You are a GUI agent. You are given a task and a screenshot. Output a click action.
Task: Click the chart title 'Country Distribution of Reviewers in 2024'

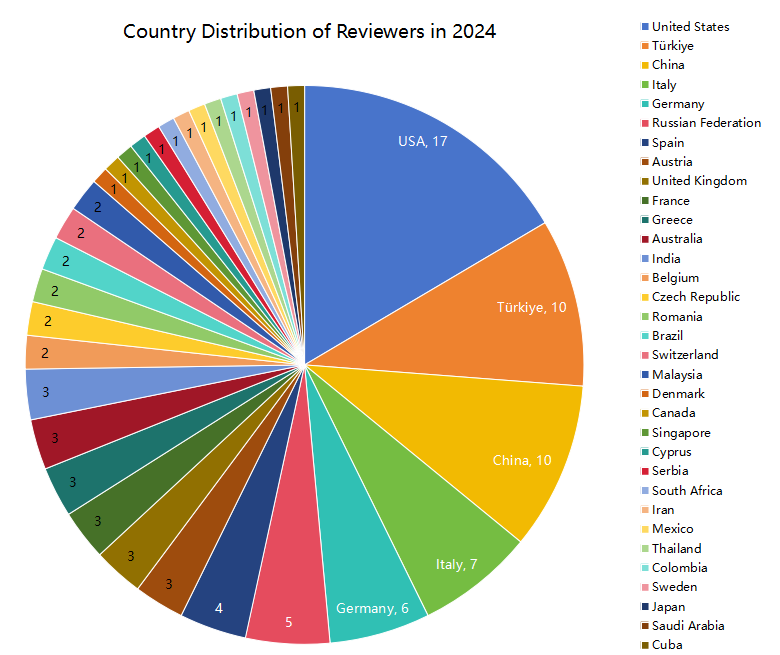(x=309, y=31)
